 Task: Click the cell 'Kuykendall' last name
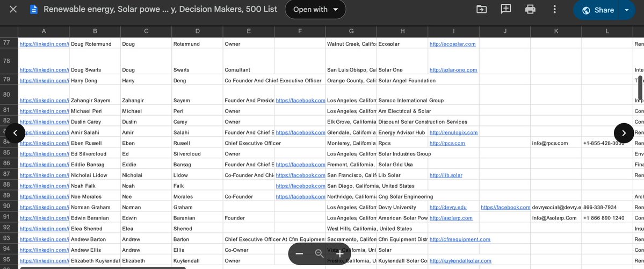coord(197,260)
